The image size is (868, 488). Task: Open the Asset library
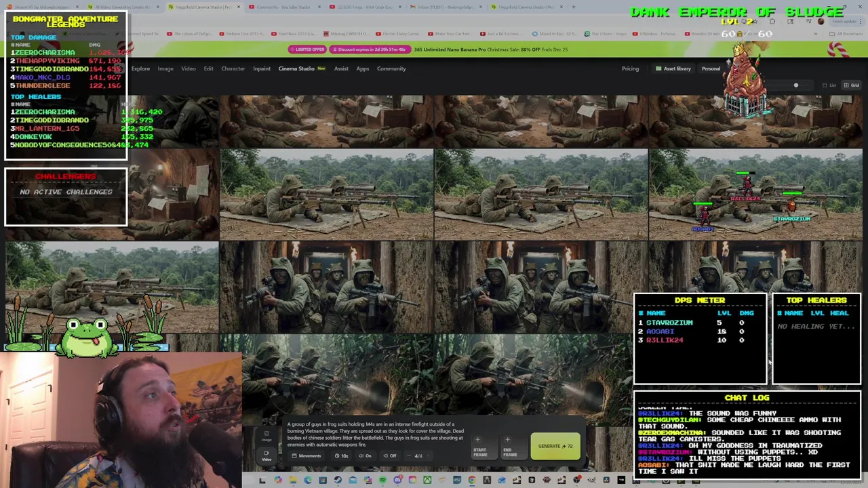(x=673, y=68)
